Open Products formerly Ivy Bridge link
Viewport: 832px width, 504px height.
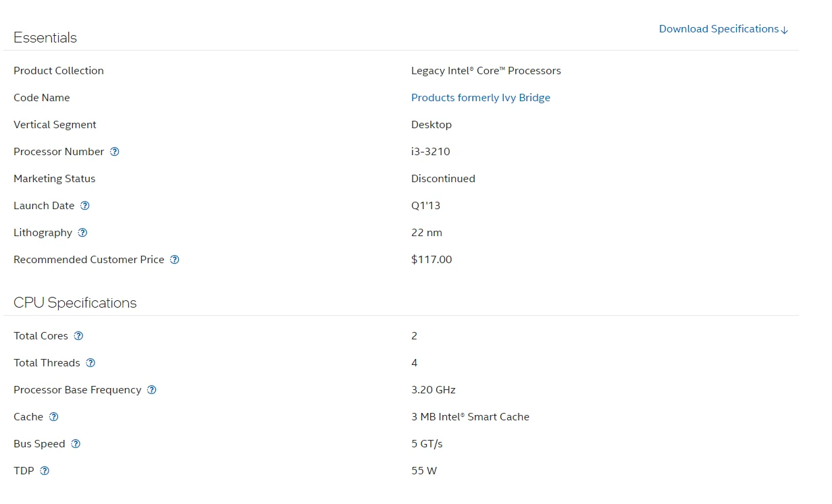pos(480,98)
